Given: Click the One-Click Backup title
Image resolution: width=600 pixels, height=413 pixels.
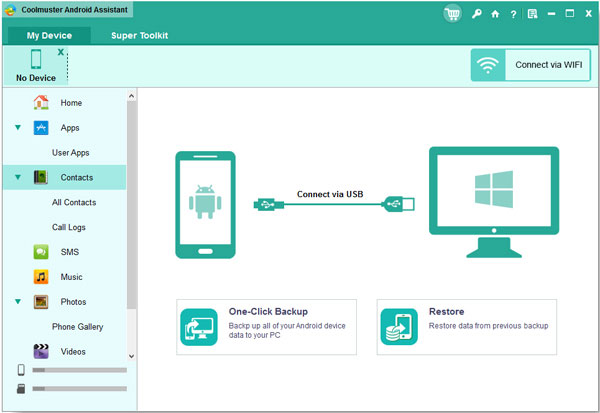Looking at the screenshot, I should (268, 312).
